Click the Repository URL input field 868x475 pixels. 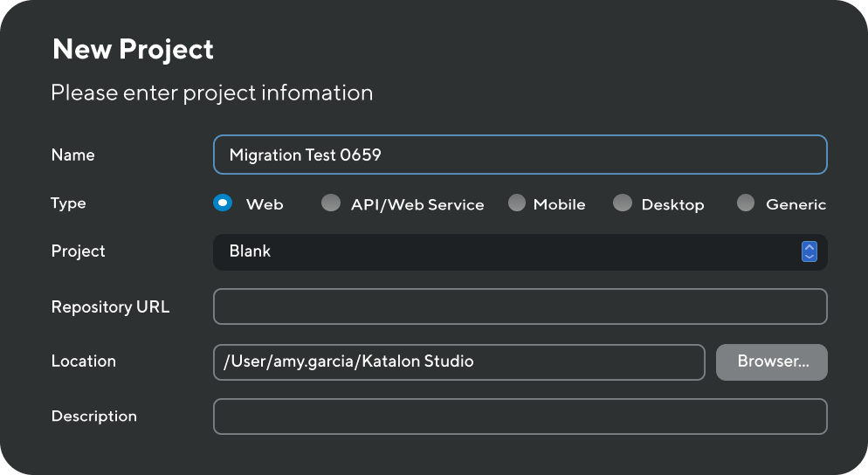(520, 306)
